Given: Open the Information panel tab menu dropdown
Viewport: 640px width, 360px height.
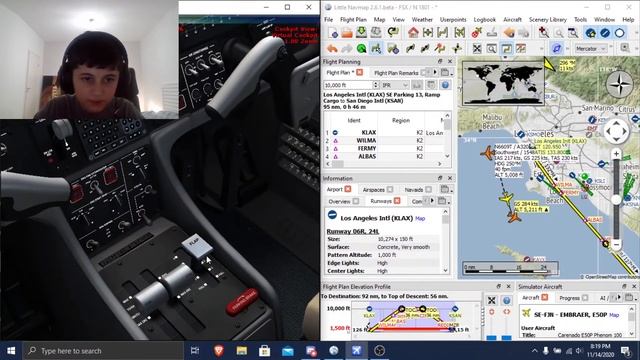Looking at the screenshot, I should click(x=446, y=189).
